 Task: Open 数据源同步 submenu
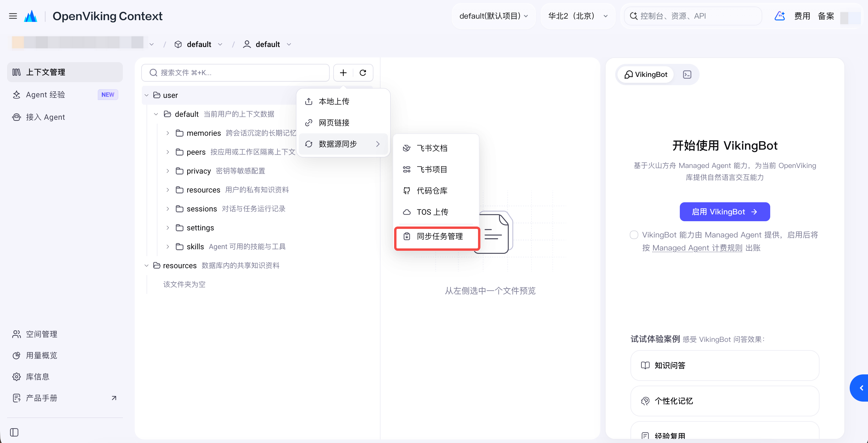point(343,144)
